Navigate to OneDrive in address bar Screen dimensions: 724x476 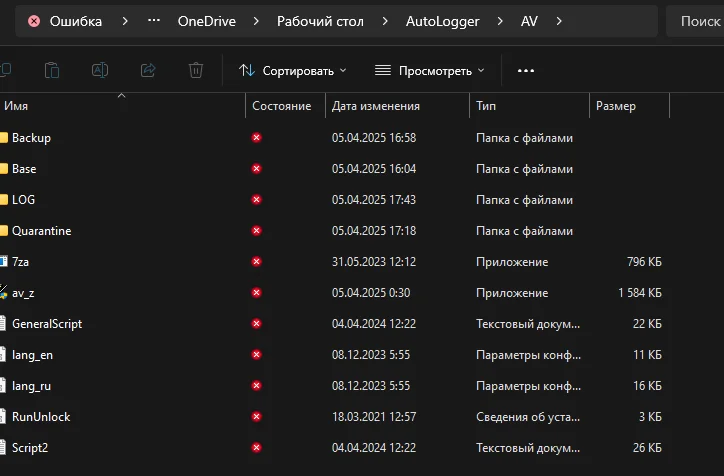pos(206,21)
